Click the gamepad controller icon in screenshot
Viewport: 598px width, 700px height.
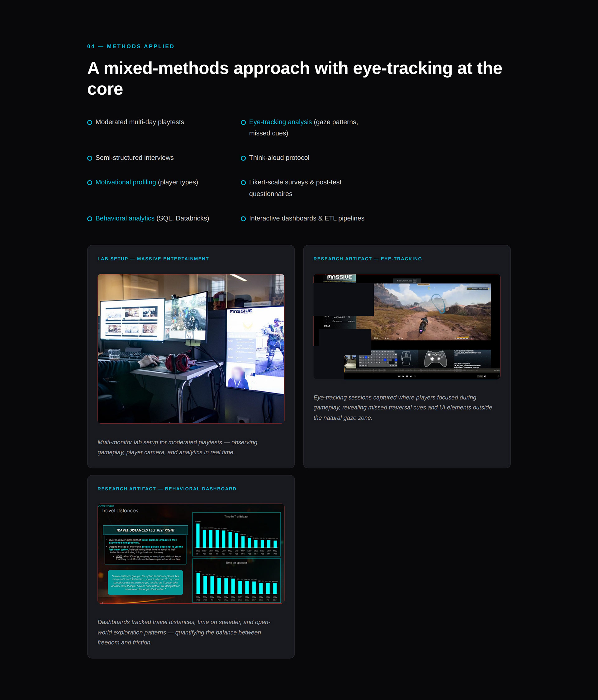435,358
